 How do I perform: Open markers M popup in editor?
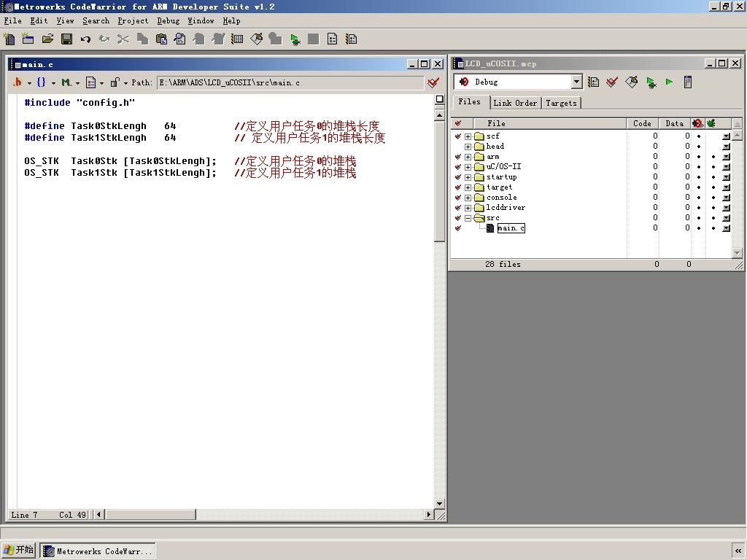click(69, 82)
